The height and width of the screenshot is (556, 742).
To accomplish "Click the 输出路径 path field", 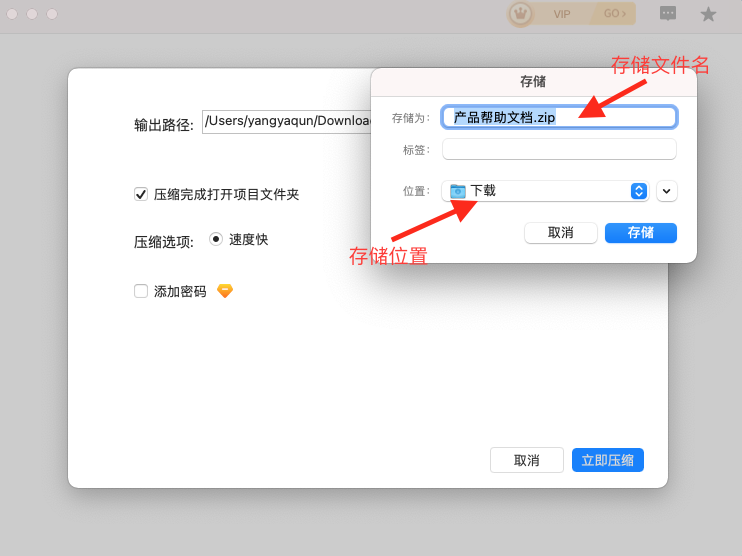I will [286, 122].
